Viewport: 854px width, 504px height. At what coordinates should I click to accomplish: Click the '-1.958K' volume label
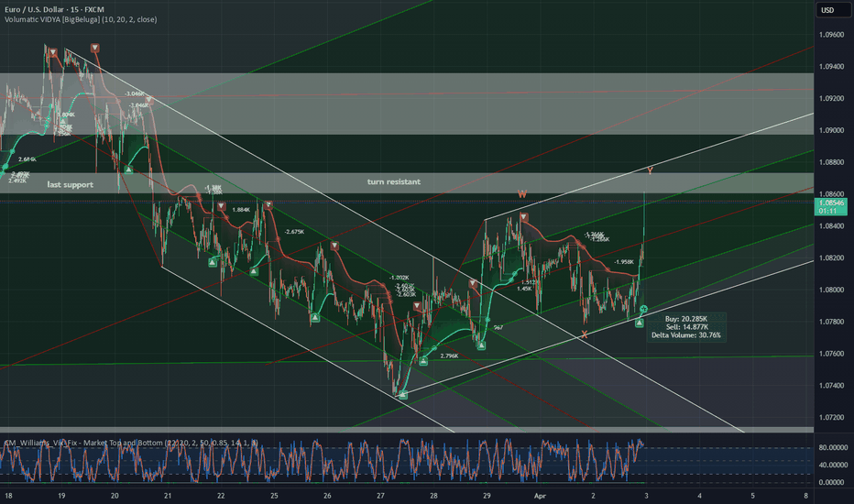pos(624,262)
